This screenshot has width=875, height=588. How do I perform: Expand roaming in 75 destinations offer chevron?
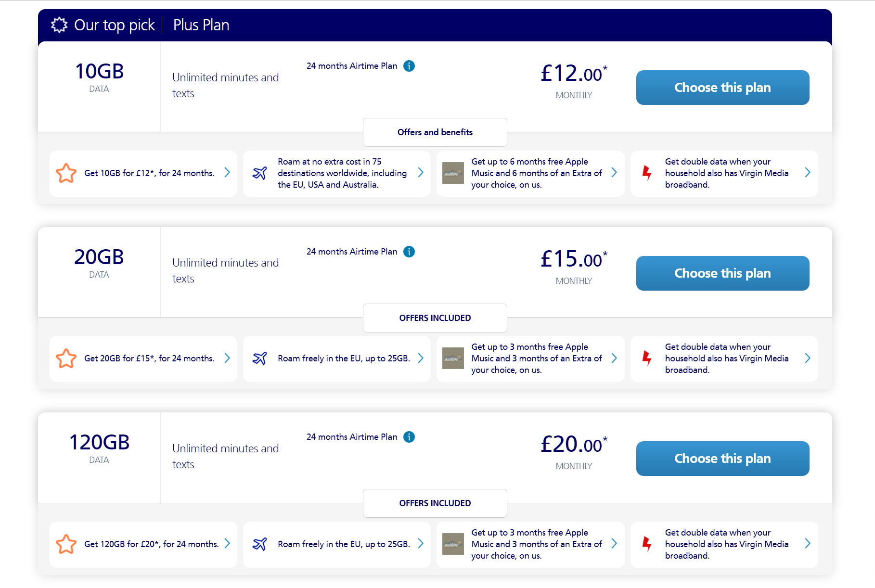click(421, 172)
